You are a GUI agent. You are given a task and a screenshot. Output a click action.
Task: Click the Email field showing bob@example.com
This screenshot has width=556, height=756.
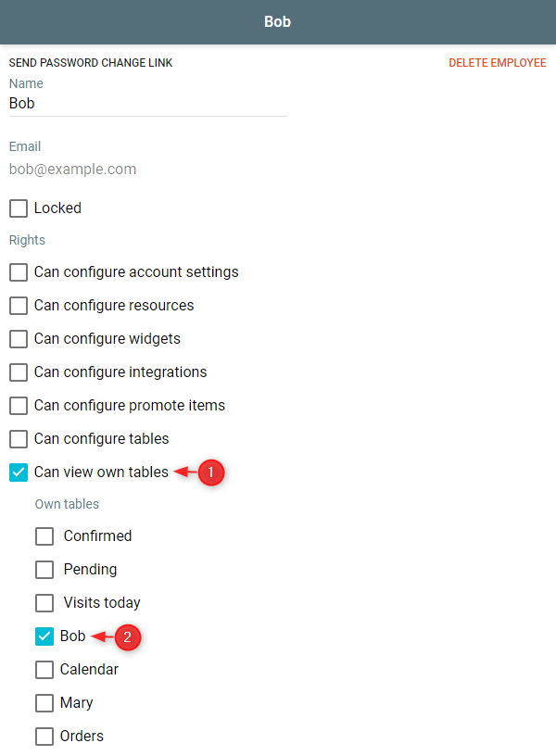72,170
